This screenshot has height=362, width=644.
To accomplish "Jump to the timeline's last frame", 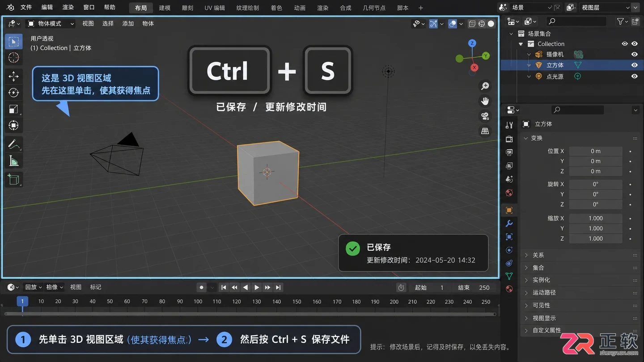I will (278, 287).
